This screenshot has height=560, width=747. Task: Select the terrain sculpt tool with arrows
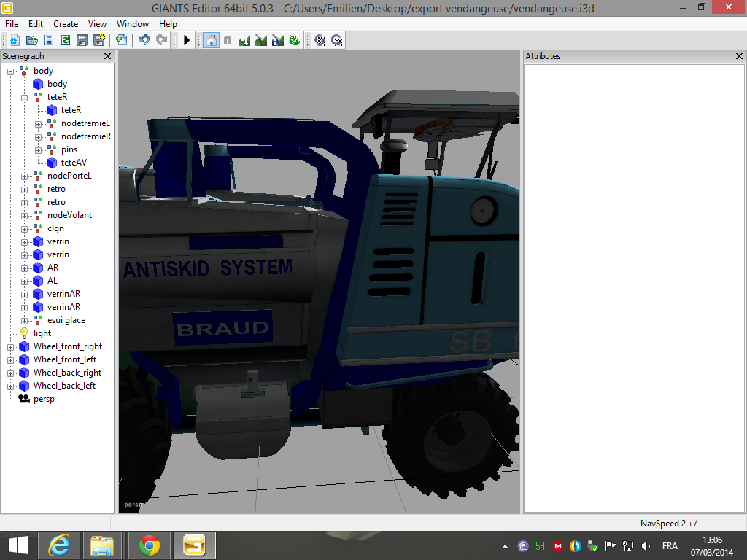244,41
